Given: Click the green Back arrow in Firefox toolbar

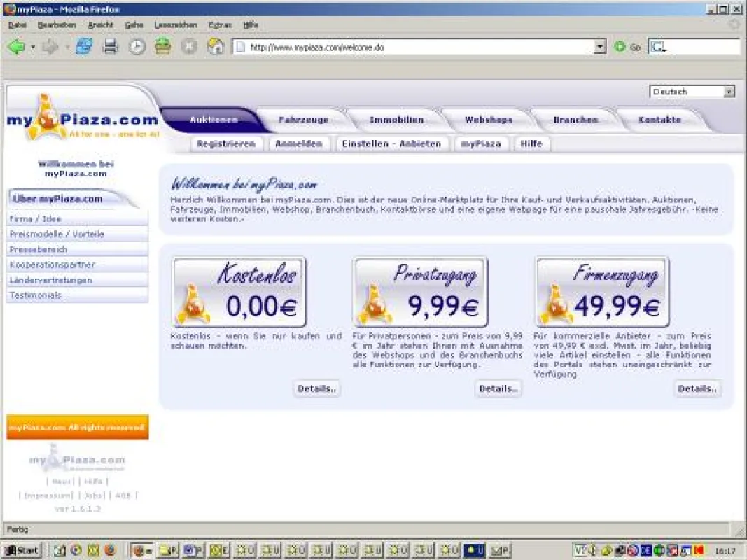Looking at the screenshot, I should [16, 47].
